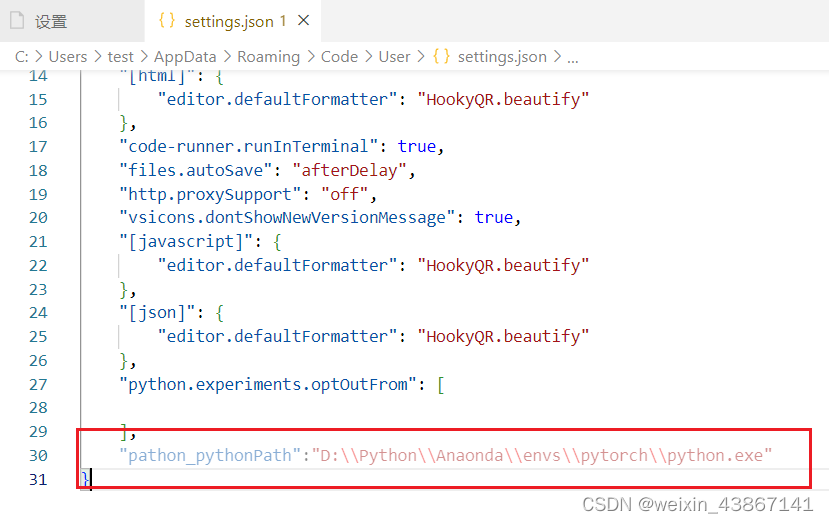Image resolution: width=829 pixels, height=523 pixels.
Task: Click the braces icon on settings.json tab
Action: [x=167, y=21]
